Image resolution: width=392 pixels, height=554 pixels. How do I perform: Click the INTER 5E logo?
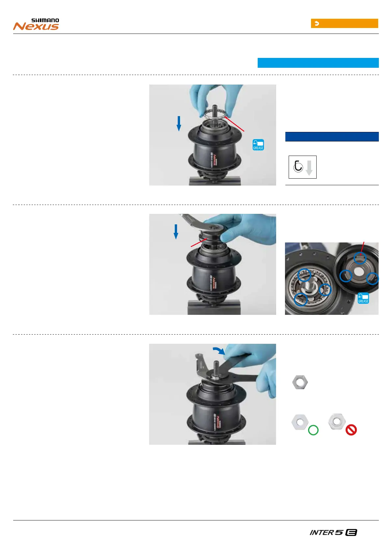pyautogui.click(x=333, y=532)
